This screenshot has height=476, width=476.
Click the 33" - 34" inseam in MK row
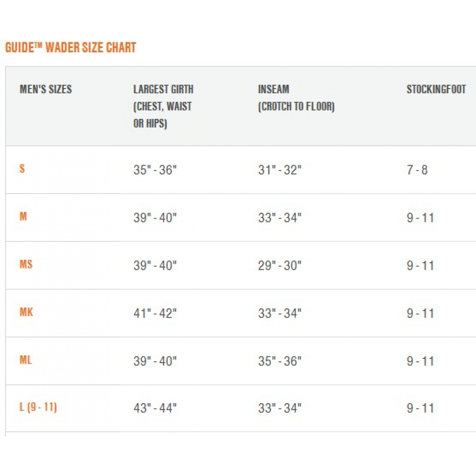[279, 313]
